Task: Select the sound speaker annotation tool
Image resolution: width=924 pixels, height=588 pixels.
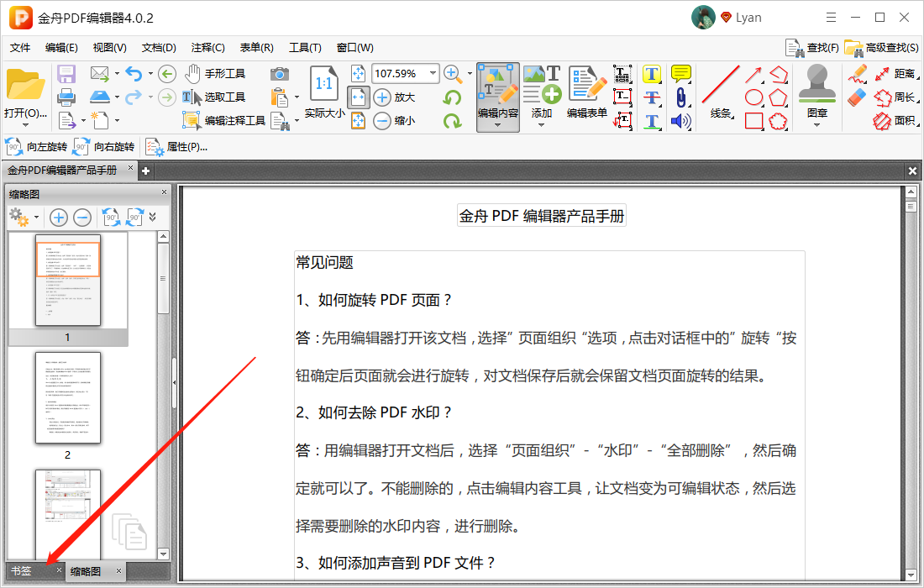Action: 680,121
